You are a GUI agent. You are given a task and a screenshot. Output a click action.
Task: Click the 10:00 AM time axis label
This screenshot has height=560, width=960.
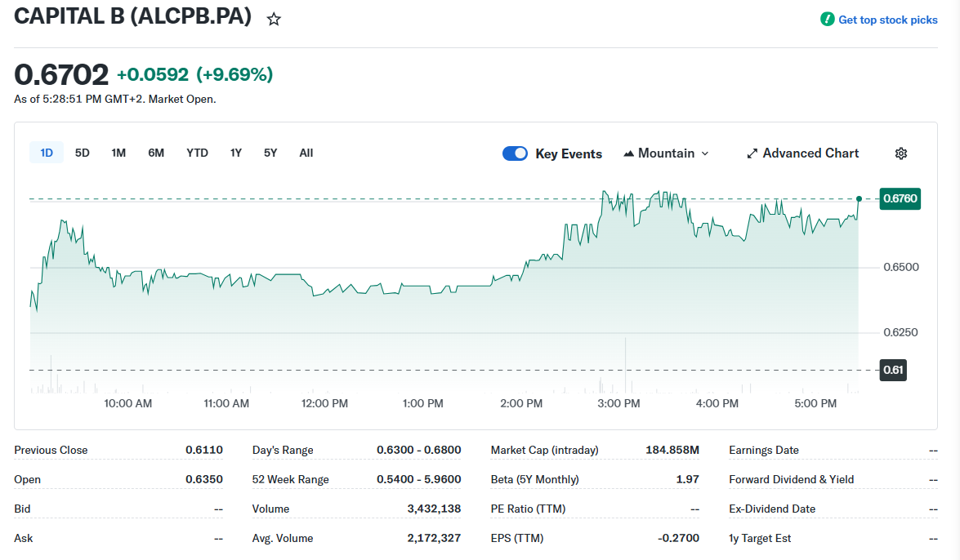point(128,403)
